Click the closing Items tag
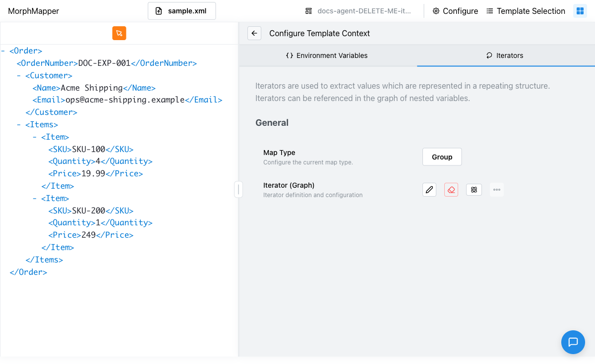 pos(44,260)
